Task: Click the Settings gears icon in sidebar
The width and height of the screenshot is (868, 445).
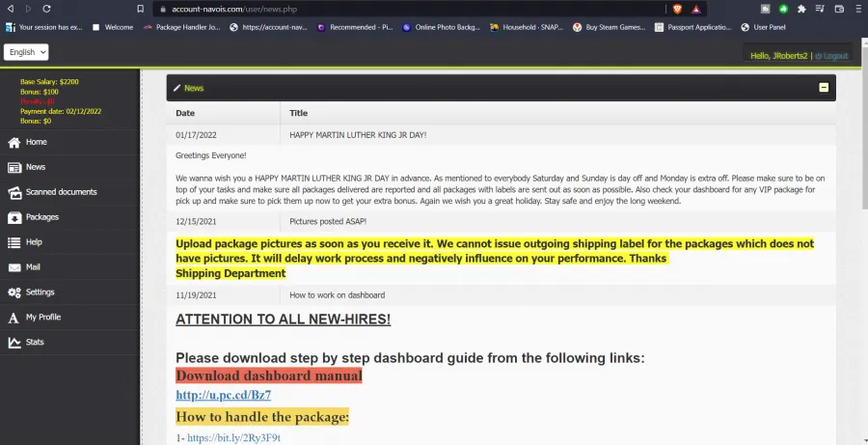Action: point(14,292)
